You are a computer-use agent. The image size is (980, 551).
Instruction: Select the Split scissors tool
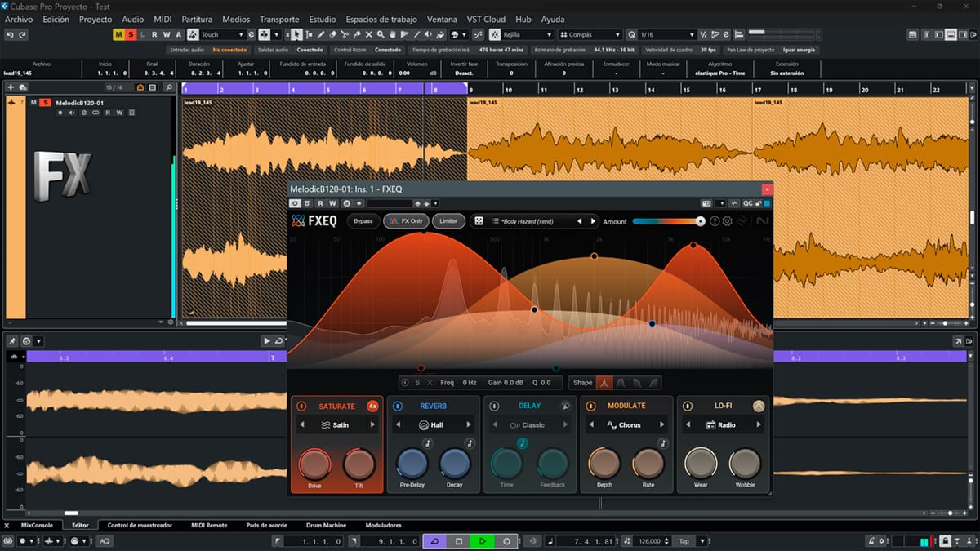[345, 34]
